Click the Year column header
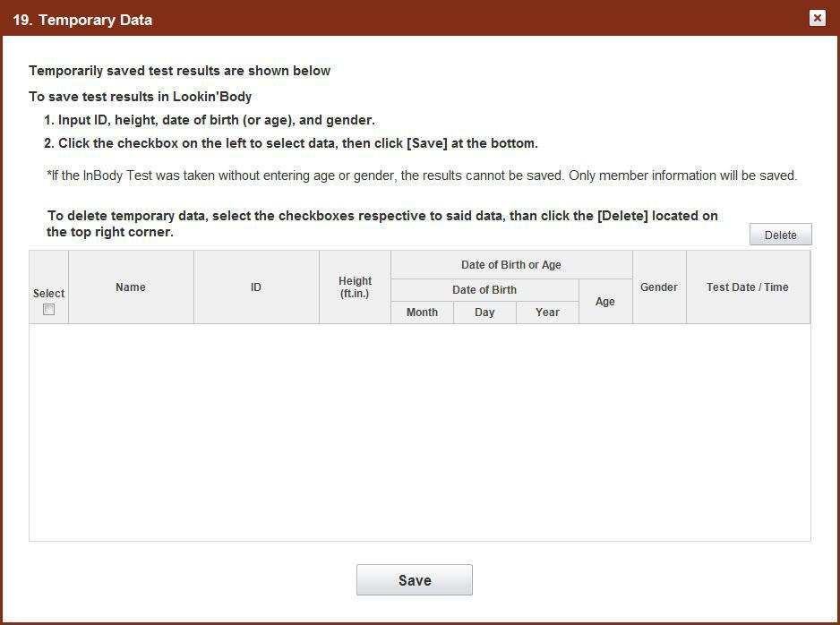 pos(547,312)
